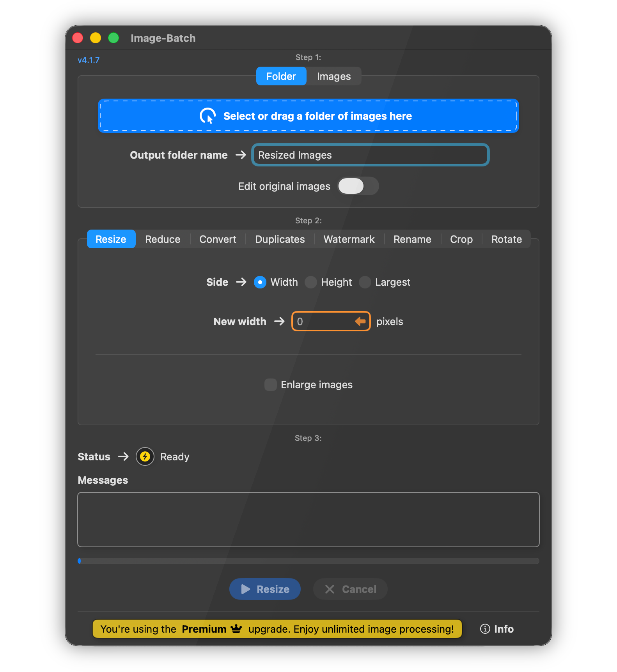Switch to the Folder source tab
Screen dimensions: 617x672
pos(281,76)
